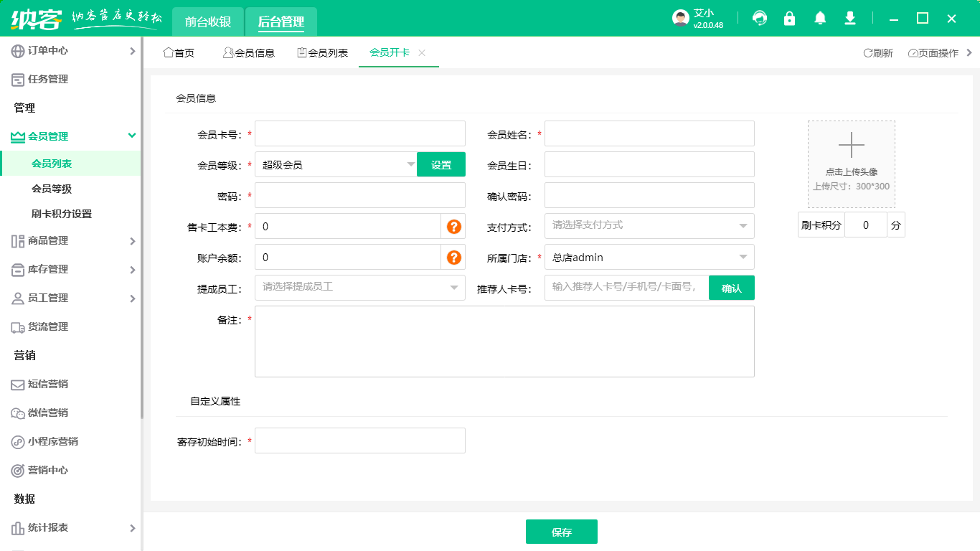Open the 前台收银 menu
This screenshot has height=551, width=980.
click(x=207, y=22)
